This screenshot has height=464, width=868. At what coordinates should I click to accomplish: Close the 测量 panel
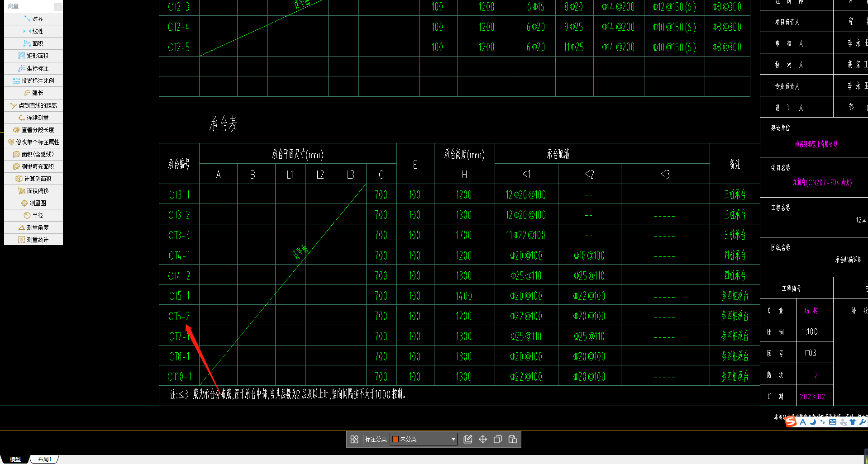[x=58, y=6]
